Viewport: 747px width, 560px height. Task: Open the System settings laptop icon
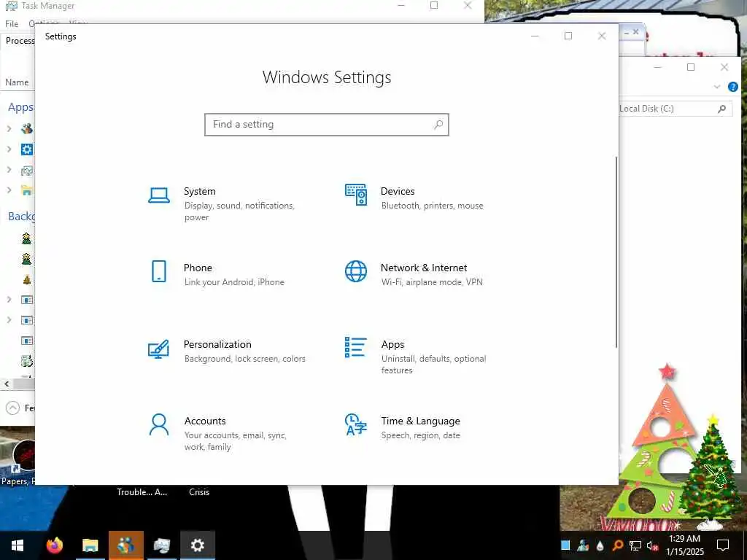(x=158, y=195)
